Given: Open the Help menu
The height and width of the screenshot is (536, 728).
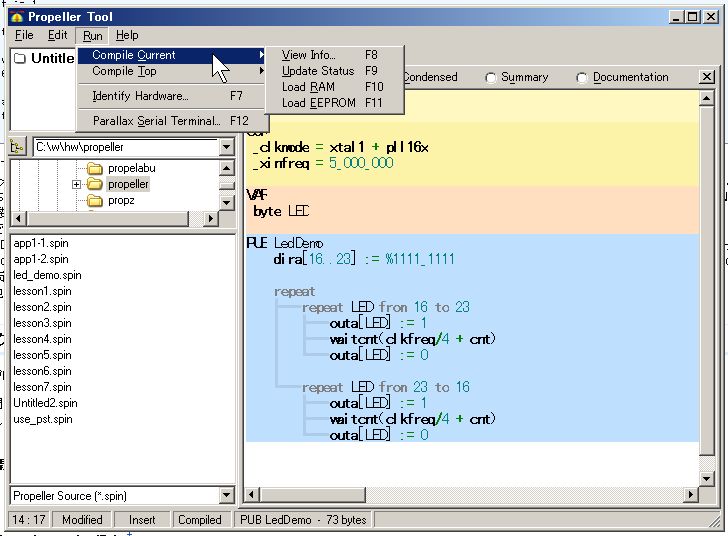Looking at the screenshot, I should pos(127,35).
